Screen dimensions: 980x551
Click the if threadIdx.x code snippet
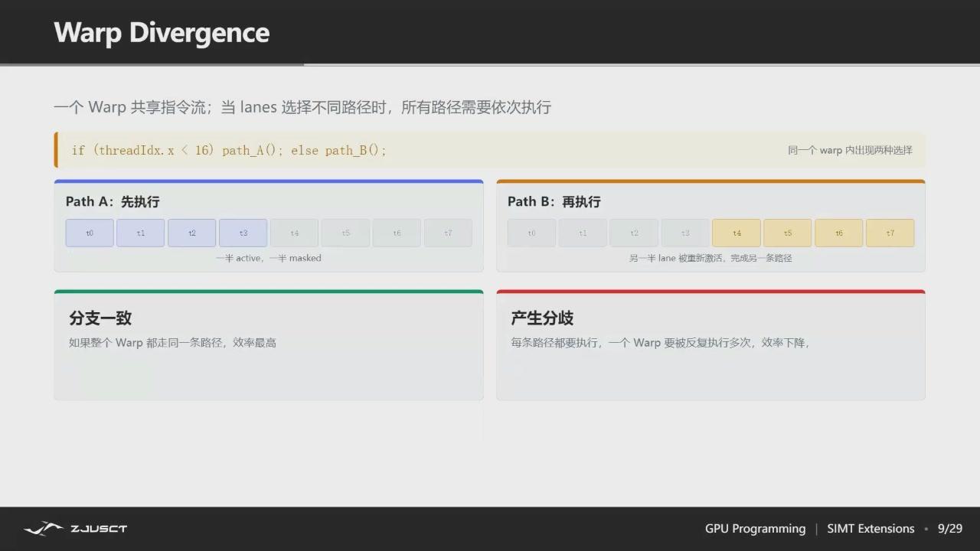point(229,150)
